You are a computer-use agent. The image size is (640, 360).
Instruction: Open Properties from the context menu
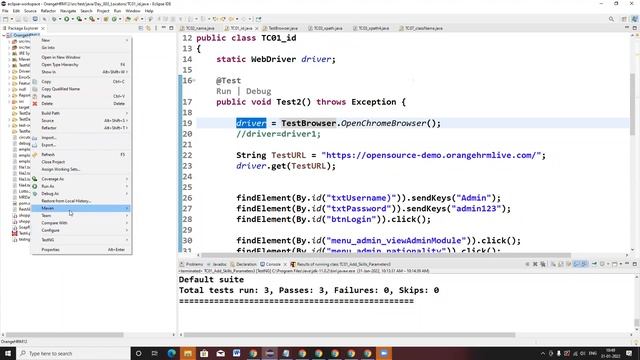(x=81, y=249)
